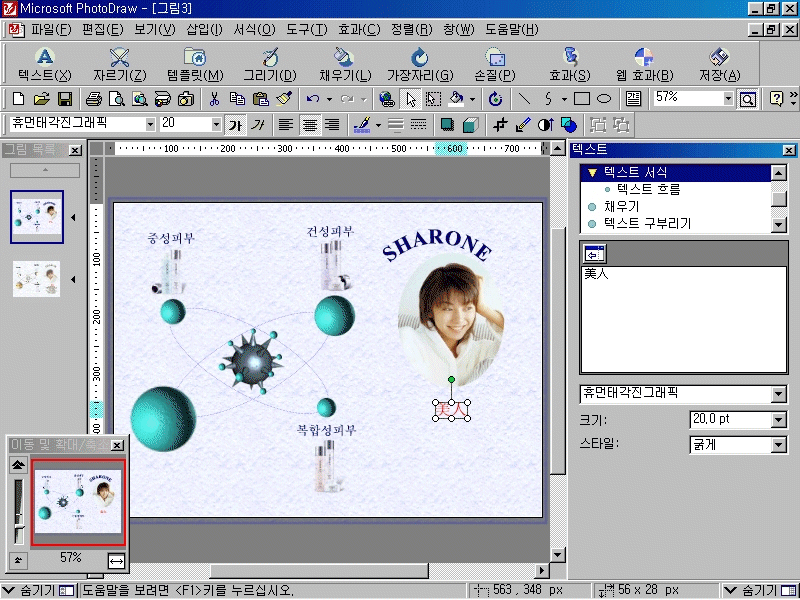The image size is (800, 600).
Task: Select the Ellipse shape tool
Action: pos(604,98)
